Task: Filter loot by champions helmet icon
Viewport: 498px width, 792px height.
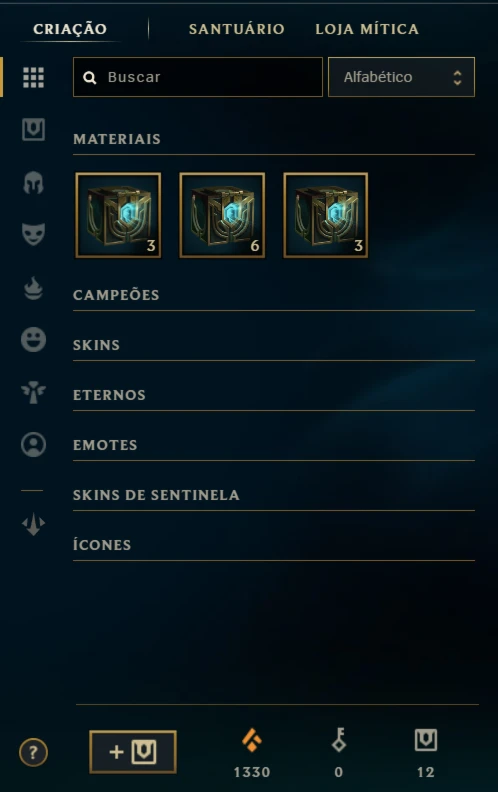Action: 33,182
